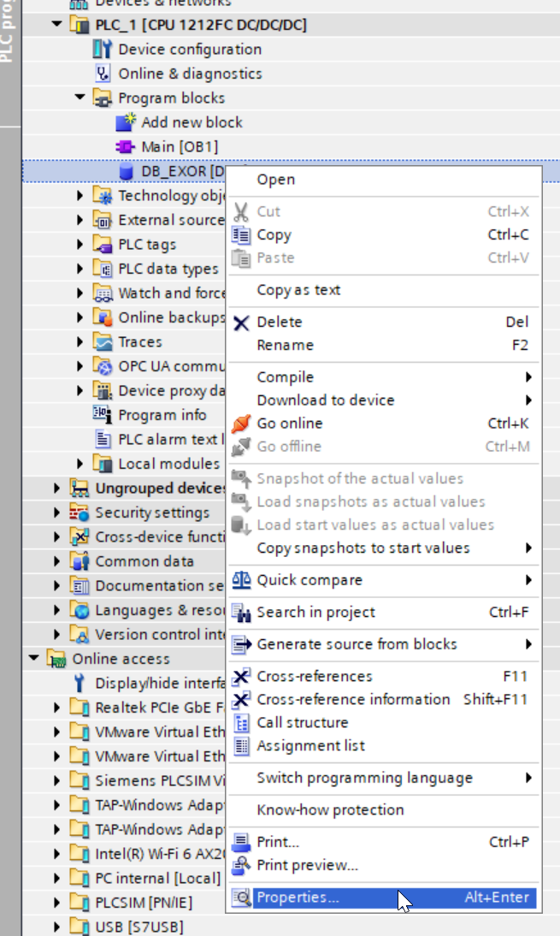
Task: Expand the Ungrouped devices node
Action: (x=56, y=489)
